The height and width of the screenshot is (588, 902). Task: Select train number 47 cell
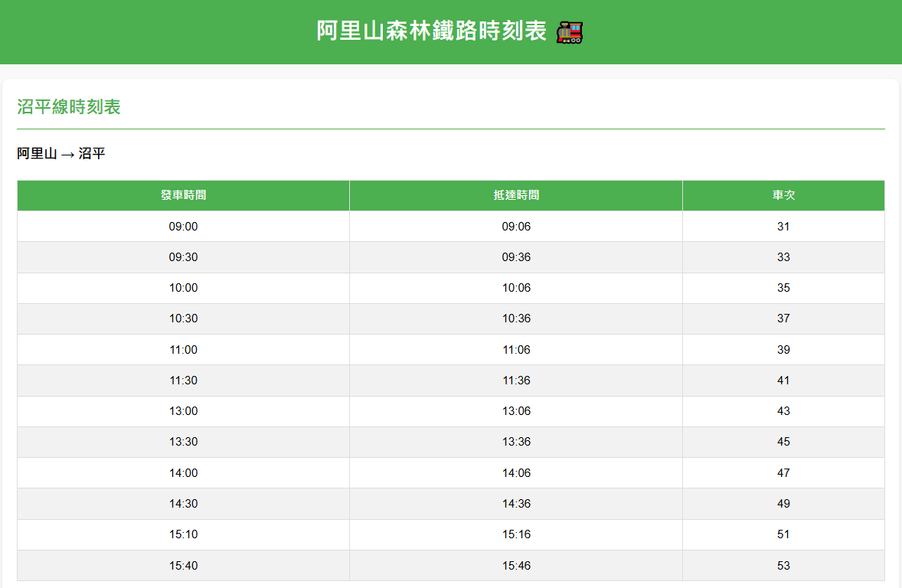click(x=783, y=473)
